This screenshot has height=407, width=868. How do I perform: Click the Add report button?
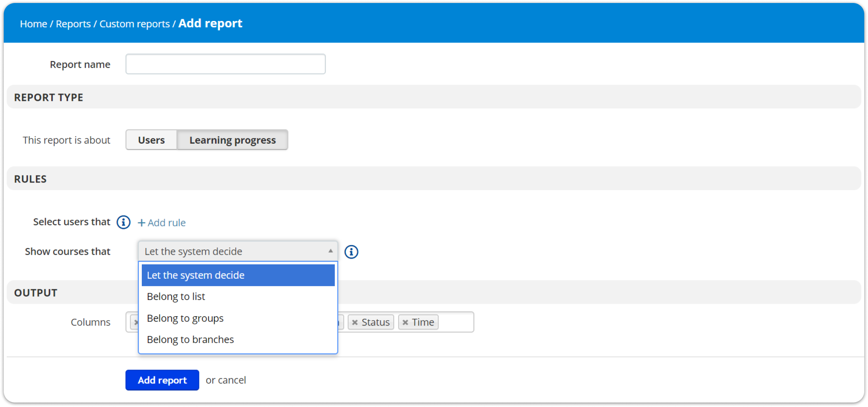click(x=162, y=380)
